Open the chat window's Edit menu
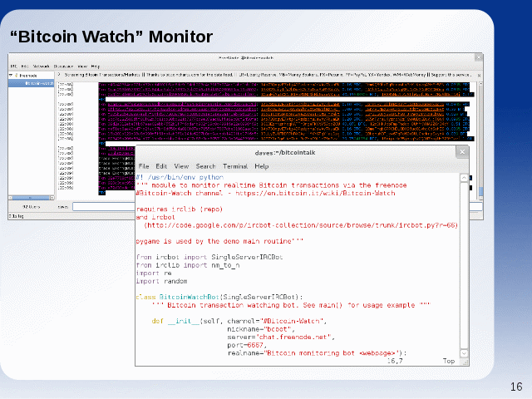Screen dimensions: 532x399 pos(24,66)
